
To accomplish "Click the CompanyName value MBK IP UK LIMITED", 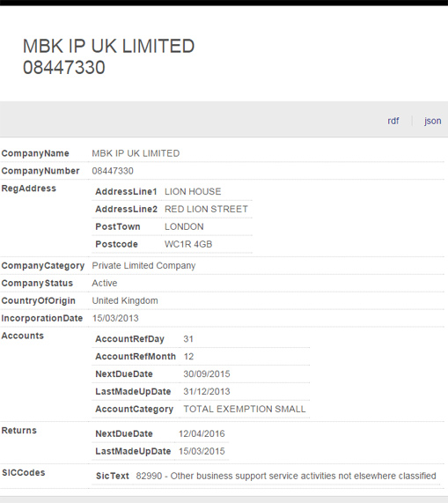I will [x=136, y=153].
